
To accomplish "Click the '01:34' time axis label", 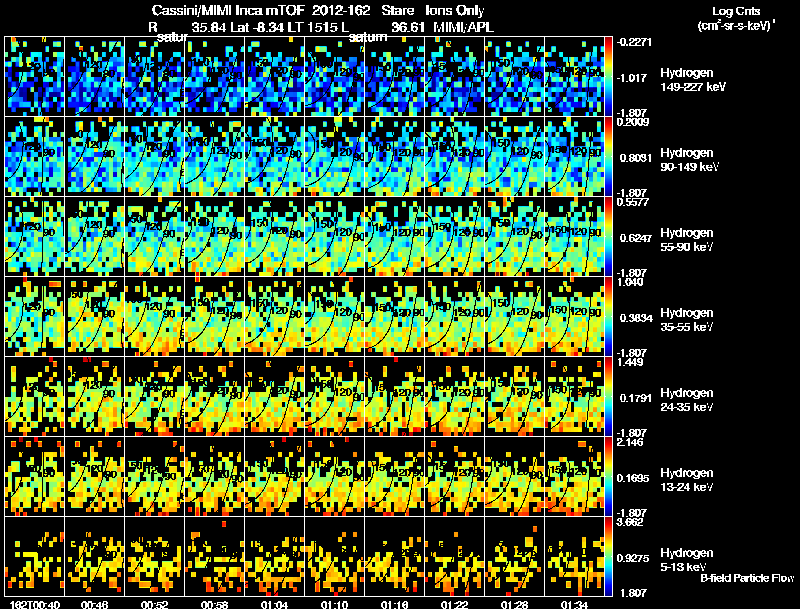I will 574,604.
